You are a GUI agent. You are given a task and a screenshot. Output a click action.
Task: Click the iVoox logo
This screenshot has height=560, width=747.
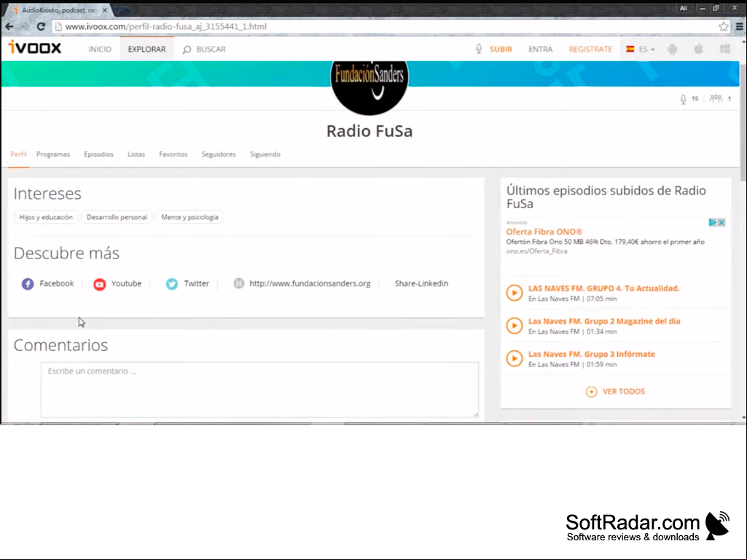(x=35, y=47)
